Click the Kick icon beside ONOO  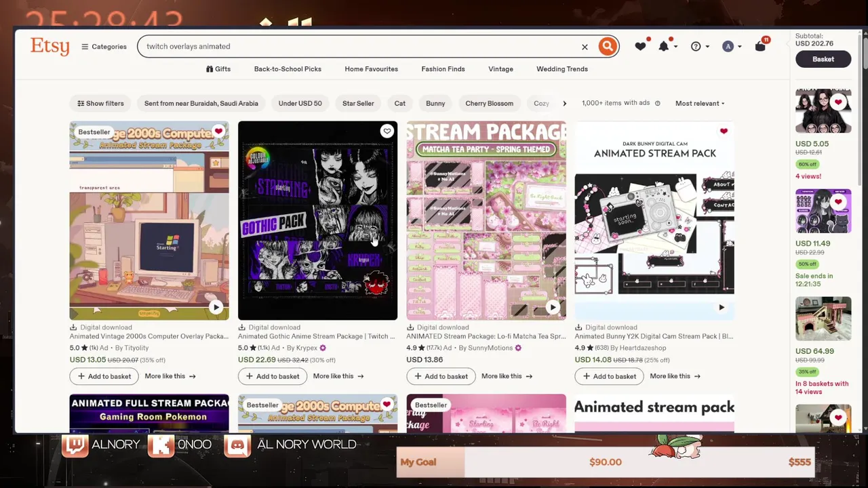point(161,445)
